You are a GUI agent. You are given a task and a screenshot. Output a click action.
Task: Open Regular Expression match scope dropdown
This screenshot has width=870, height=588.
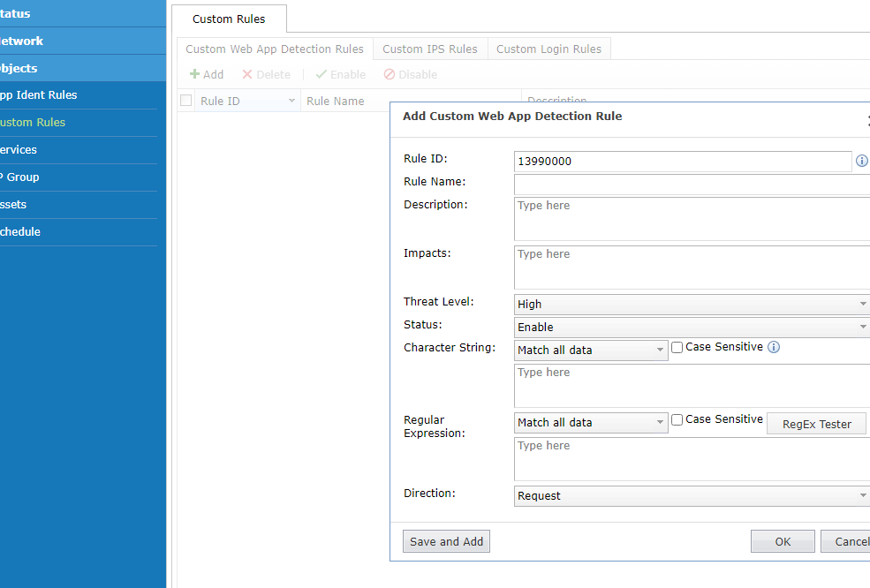[x=591, y=423]
